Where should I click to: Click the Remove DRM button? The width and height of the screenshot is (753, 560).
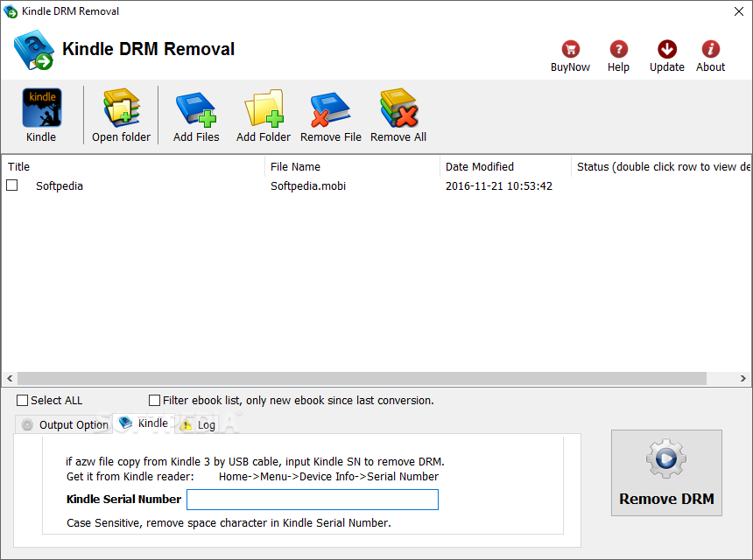[x=666, y=472]
